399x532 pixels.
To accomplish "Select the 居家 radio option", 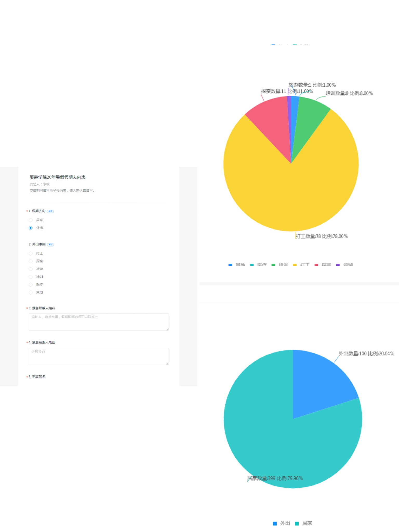I will (x=31, y=220).
